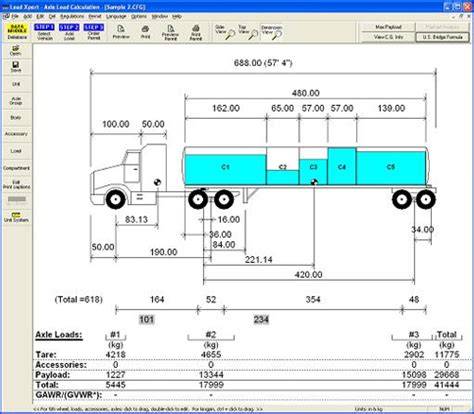Screen dimensions: 474x414
Task: Select tank compartment C4
Action: 342,166
